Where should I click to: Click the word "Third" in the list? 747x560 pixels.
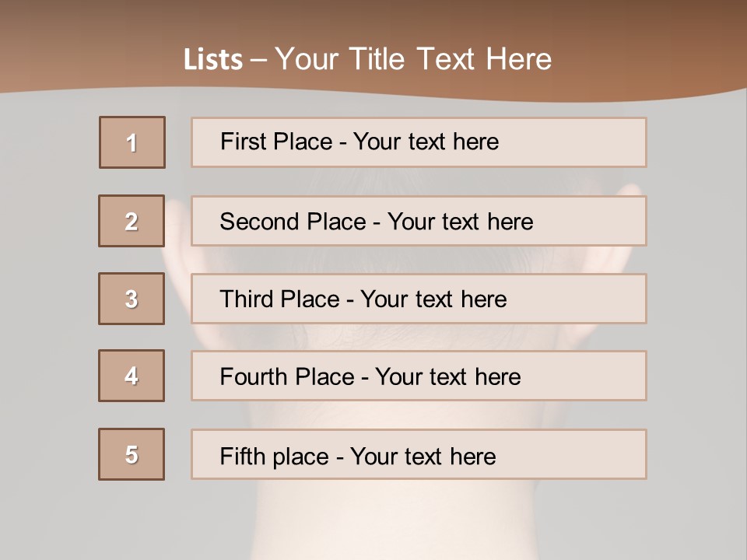pyautogui.click(x=247, y=299)
